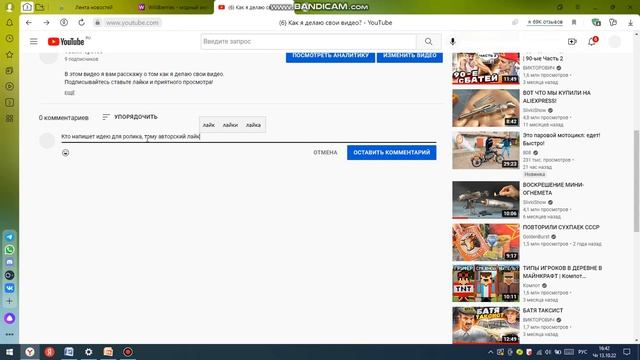Open the YouTube notifications bell
640x360 pixels.
pyautogui.click(x=592, y=41)
